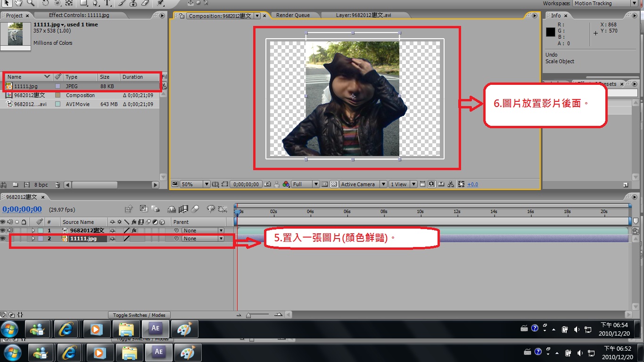This screenshot has height=362, width=644.
Task: Select the Brush tool
Action: point(121,3)
